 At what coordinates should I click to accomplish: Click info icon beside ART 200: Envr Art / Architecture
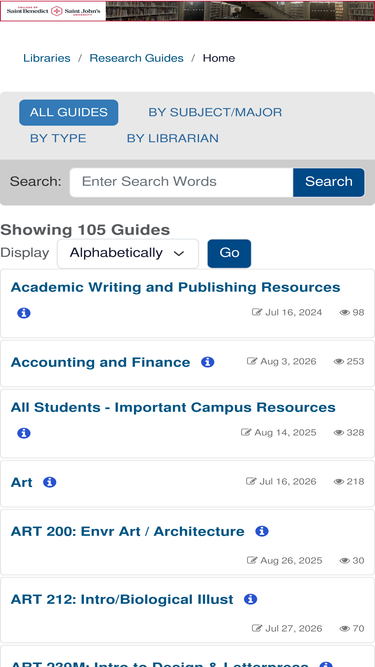coord(262,531)
